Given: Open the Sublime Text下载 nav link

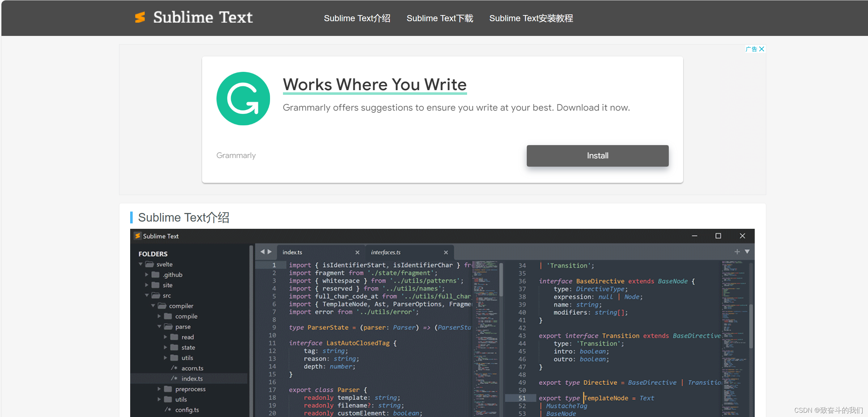Looking at the screenshot, I should coord(440,18).
